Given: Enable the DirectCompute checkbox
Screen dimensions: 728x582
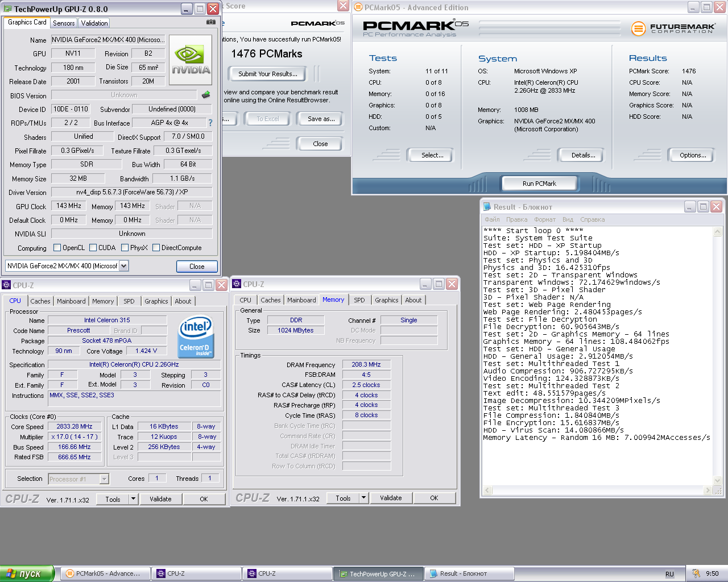Looking at the screenshot, I should point(156,248).
